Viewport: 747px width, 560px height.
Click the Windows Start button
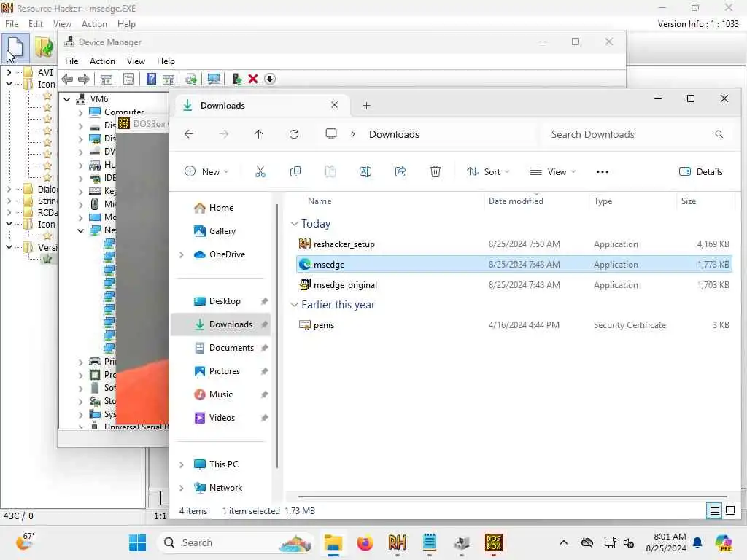tap(138, 542)
